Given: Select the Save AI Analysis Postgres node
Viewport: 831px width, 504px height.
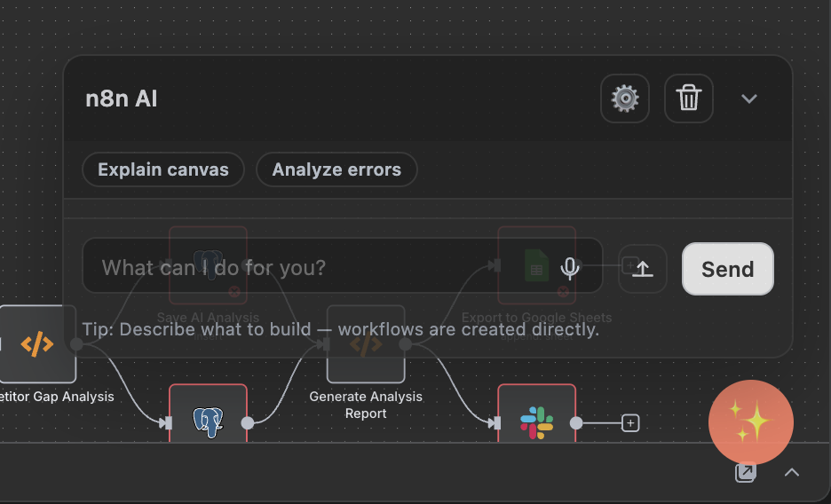Looking at the screenshot, I should [x=209, y=265].
